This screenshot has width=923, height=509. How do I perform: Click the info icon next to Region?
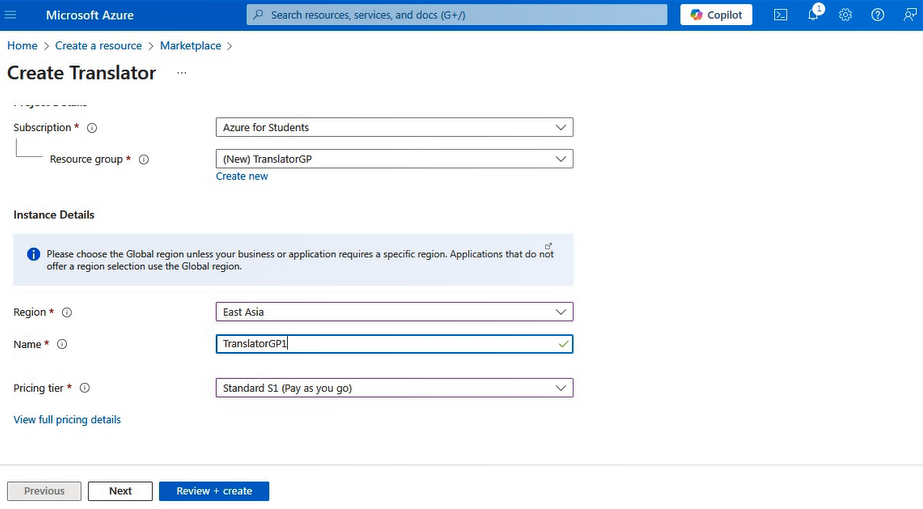(67, 312)
